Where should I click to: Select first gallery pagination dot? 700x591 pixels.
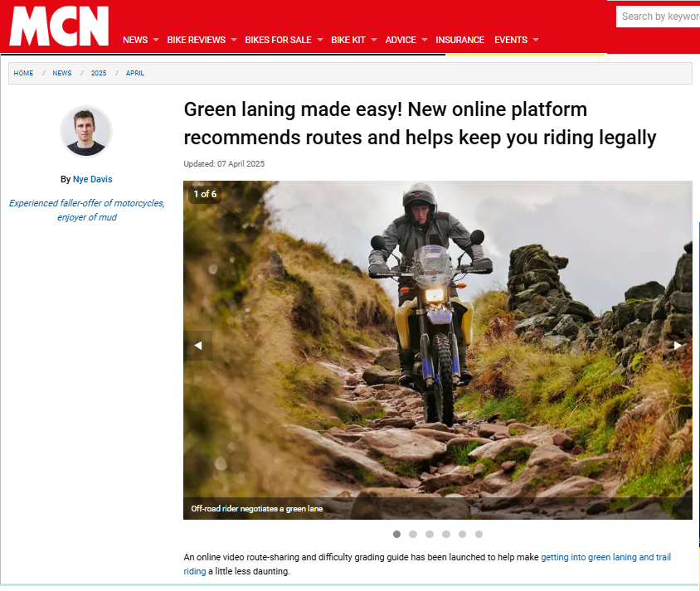click(396, 534)
